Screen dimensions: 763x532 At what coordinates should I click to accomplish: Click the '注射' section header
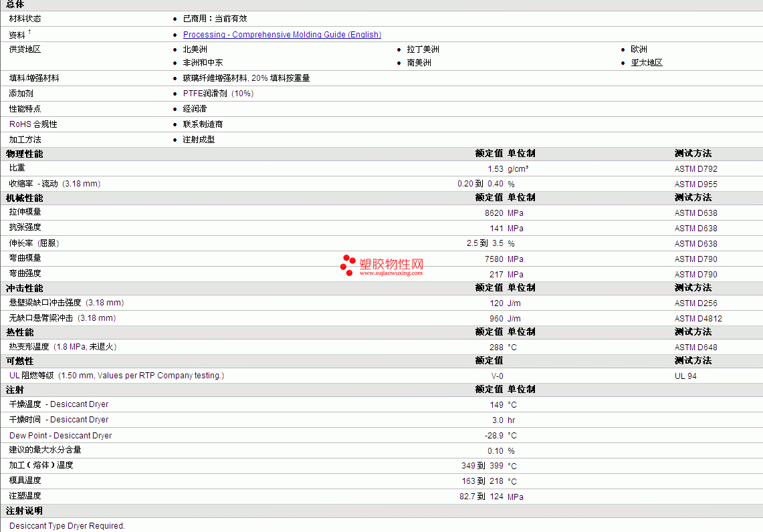click(15, 390)
